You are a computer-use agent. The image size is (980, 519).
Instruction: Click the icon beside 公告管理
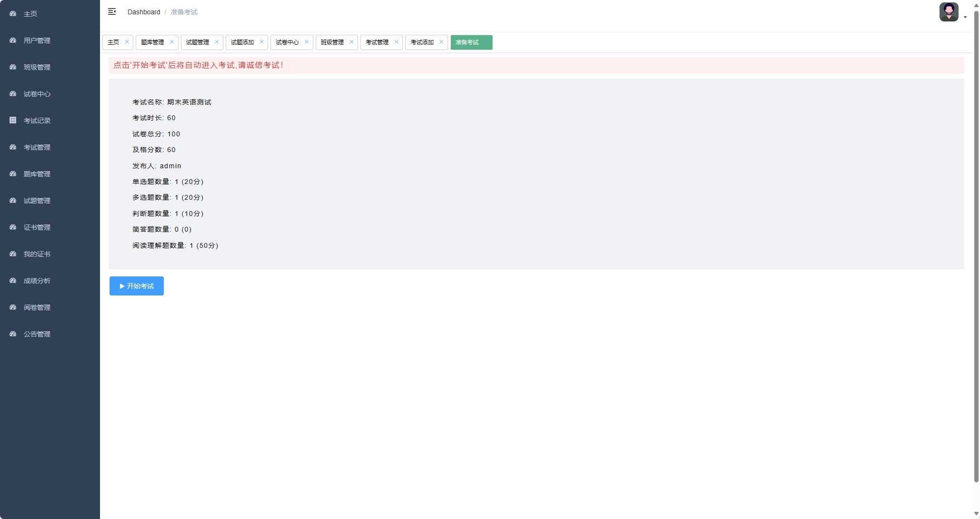13,334
